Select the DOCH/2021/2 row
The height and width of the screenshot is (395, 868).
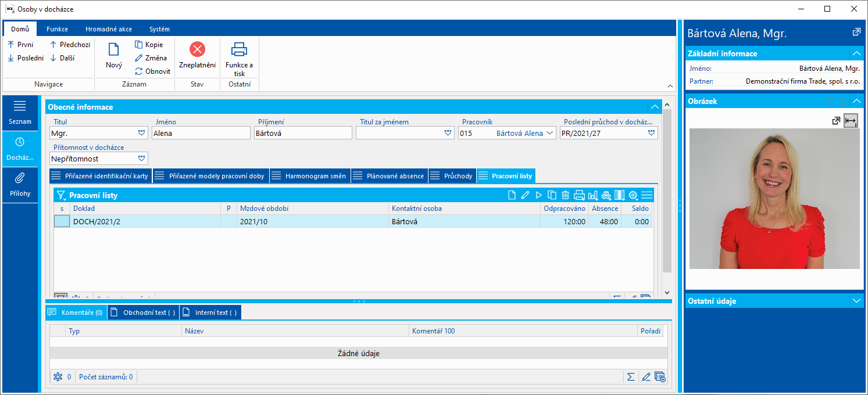coord(353,221)
